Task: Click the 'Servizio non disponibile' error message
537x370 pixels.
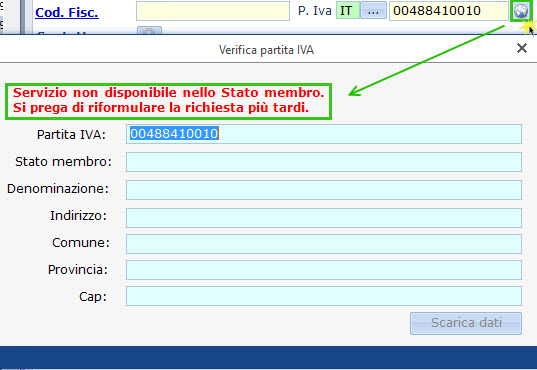Action: [x=168, y=100]
